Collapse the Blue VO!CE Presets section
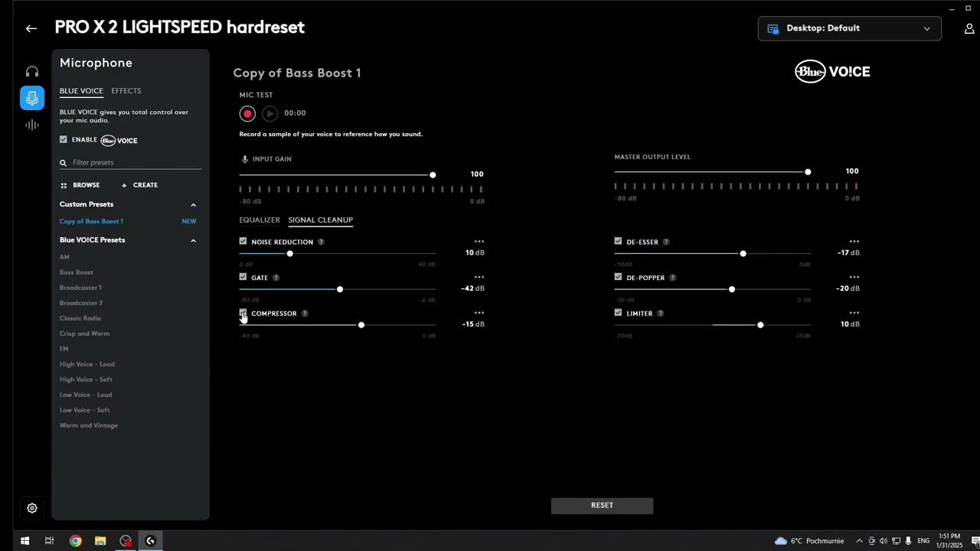This screenshot has height=551, width=980. (193, 240)
